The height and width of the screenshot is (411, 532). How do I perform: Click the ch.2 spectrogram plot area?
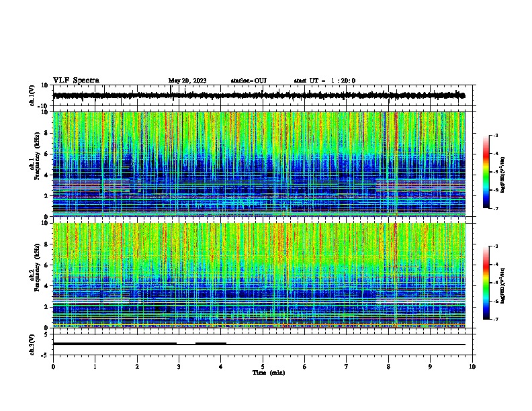[x=259, y=275]
